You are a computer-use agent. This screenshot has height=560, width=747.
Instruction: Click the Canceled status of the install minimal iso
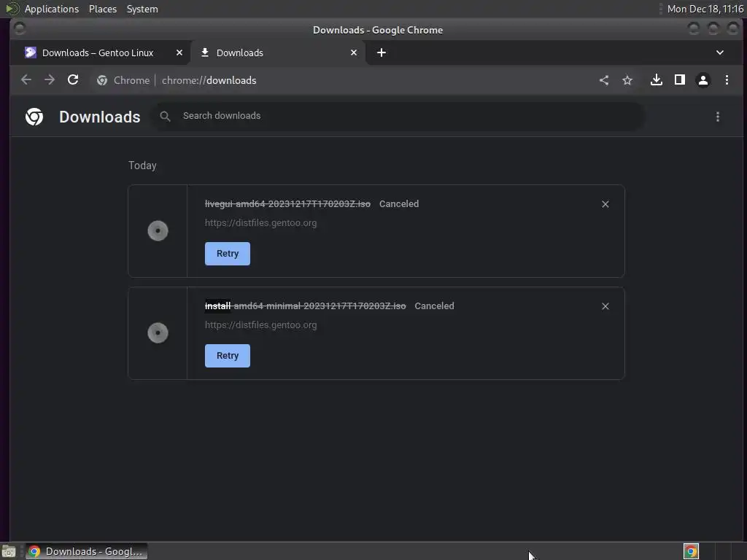[434, 306]
